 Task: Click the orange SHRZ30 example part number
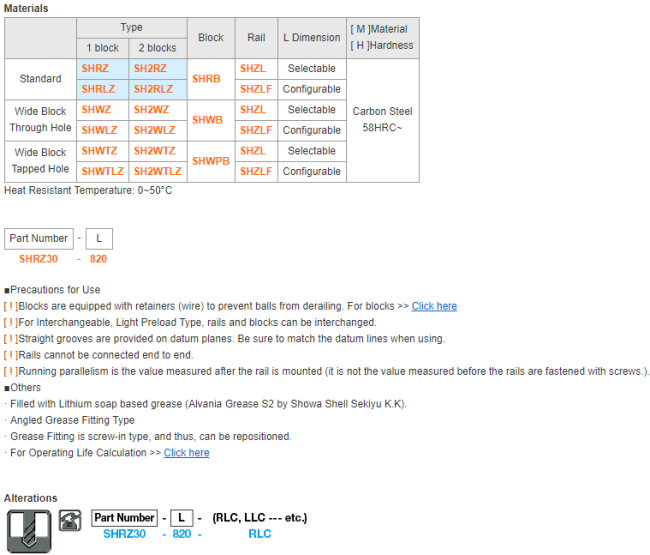tap(38, 259)
